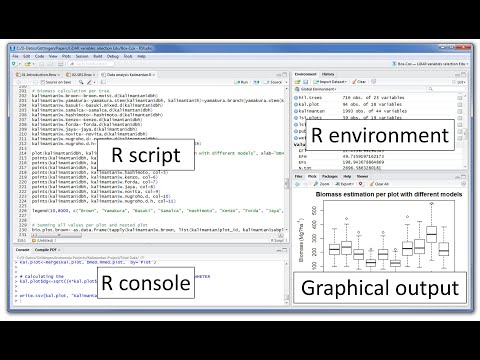Maximize the script editor pane
480x360 pixels.
click(284, 75)
